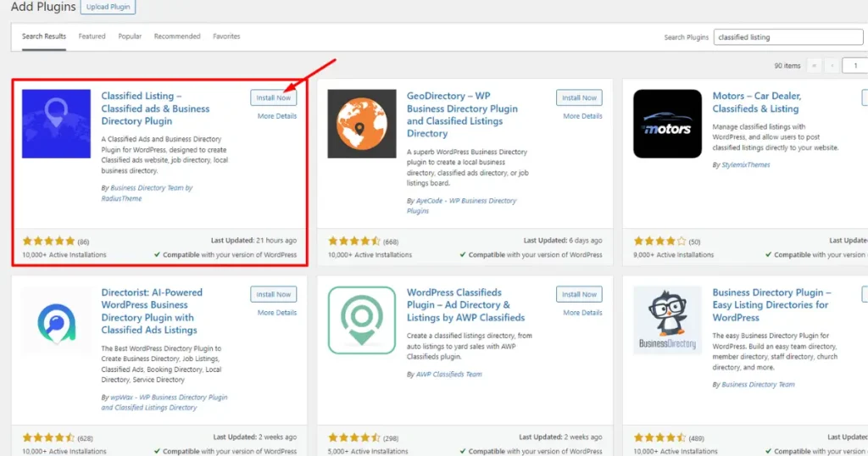Viewport: 868px width, 456px height.
Task: Click 'Last Updated: 6 days ago' text
Action: tap(563, 241)
